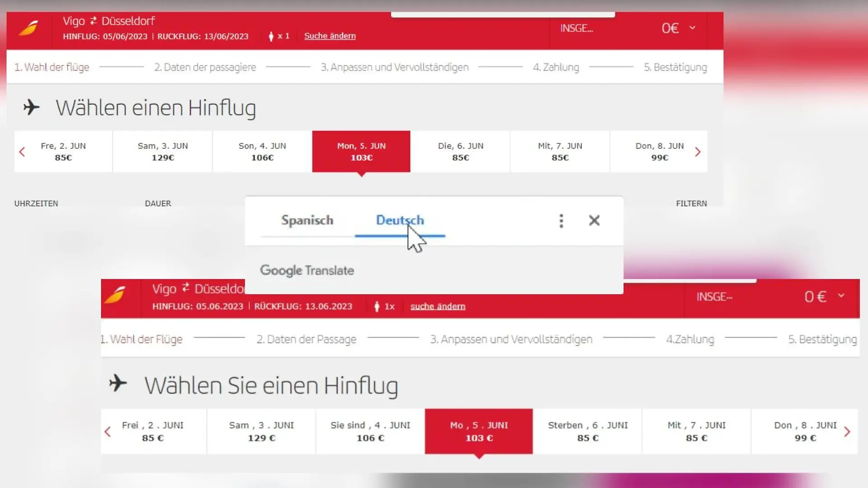Click step 3. Anpassen und Vervollständigen in top window
The height and width of the screenshot is (488, 868).
coord(395,67)
